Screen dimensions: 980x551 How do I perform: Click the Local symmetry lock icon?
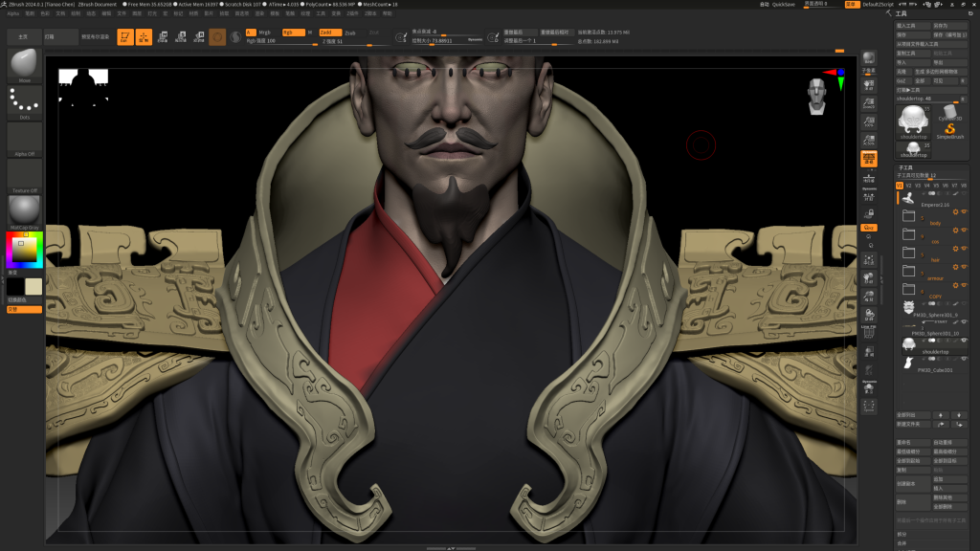[869, 213]
